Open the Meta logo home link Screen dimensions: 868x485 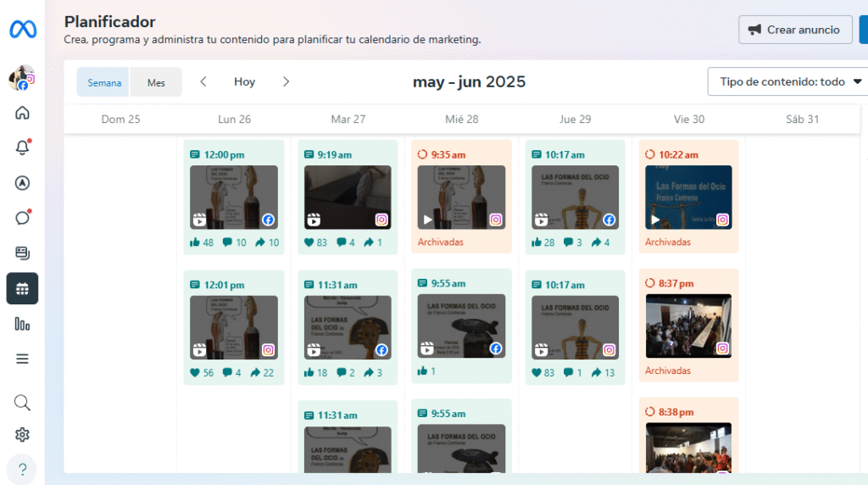click(x=23, y=30)
